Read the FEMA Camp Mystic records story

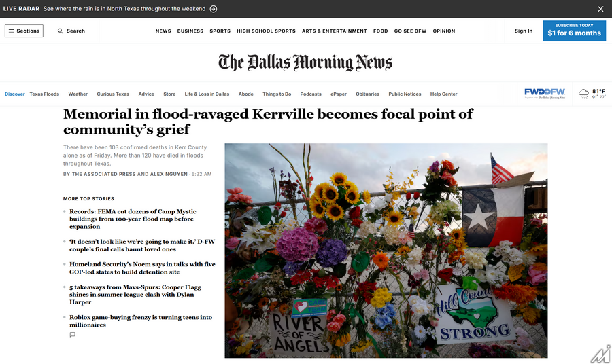click(133, 219)
